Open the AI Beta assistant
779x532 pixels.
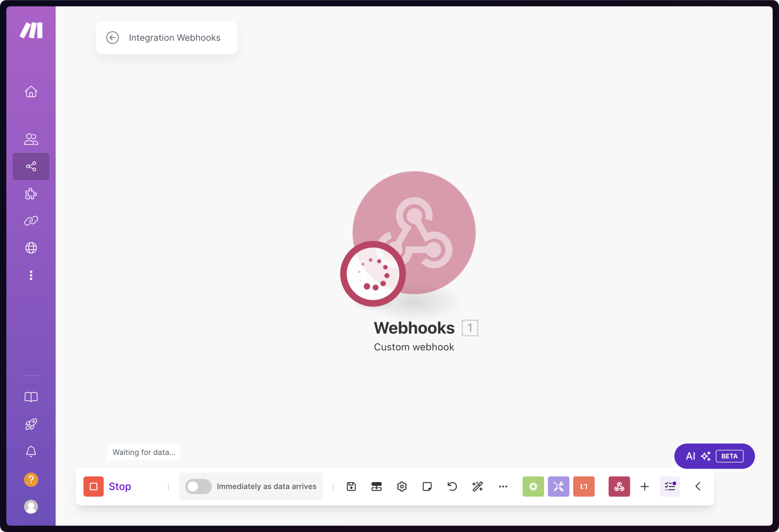tap(714, 456)
